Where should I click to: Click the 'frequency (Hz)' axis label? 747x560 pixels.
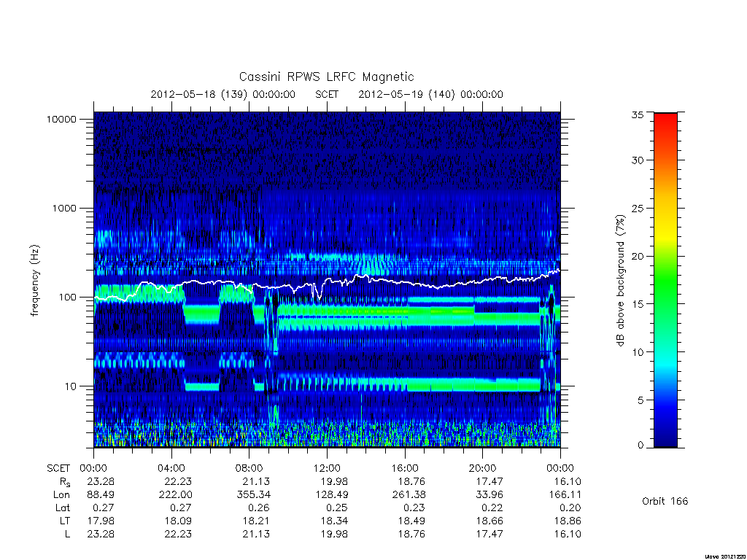click(x=35, y=280)
